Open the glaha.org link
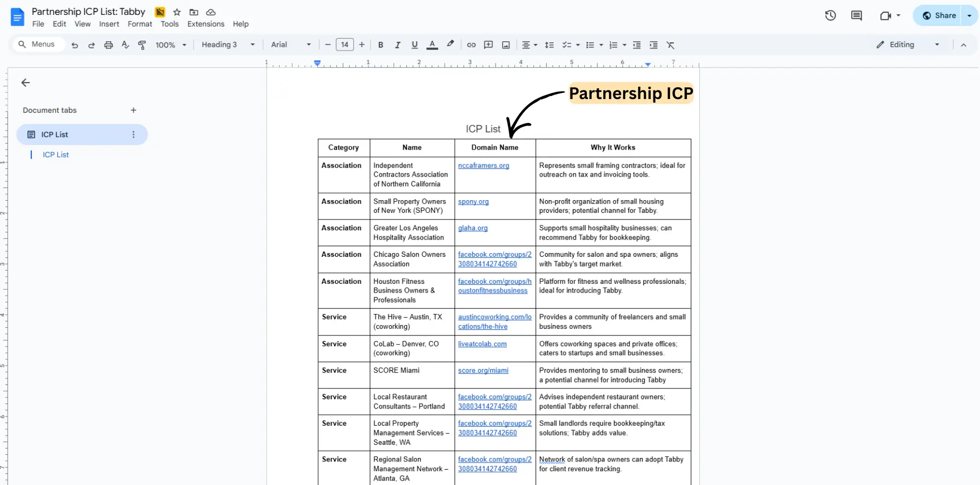Viewport: 980px width, 485px height. (x=473, y=228)
